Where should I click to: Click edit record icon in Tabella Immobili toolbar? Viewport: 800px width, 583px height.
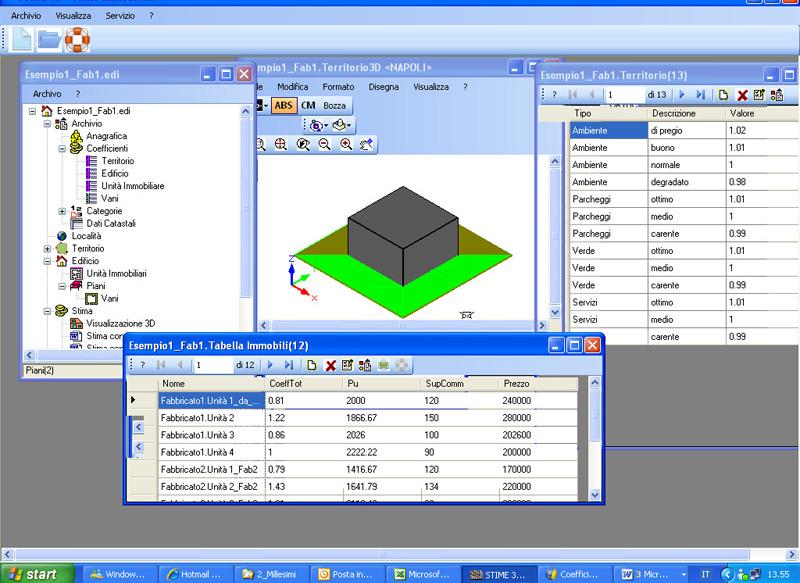coord(347,366)
